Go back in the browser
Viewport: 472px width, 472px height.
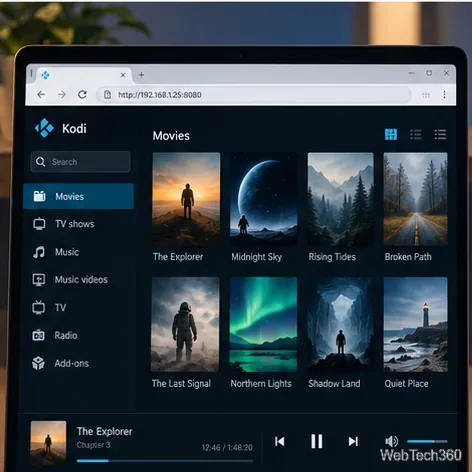(x=41, y=95)
